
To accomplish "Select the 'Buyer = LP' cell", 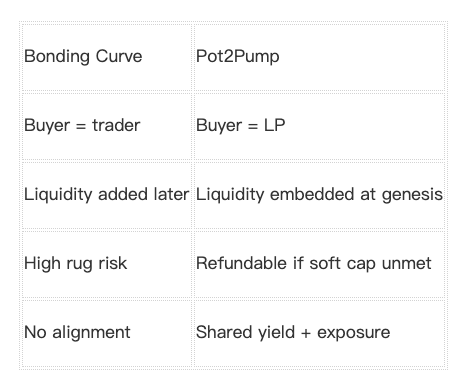I will pos(319,126).
